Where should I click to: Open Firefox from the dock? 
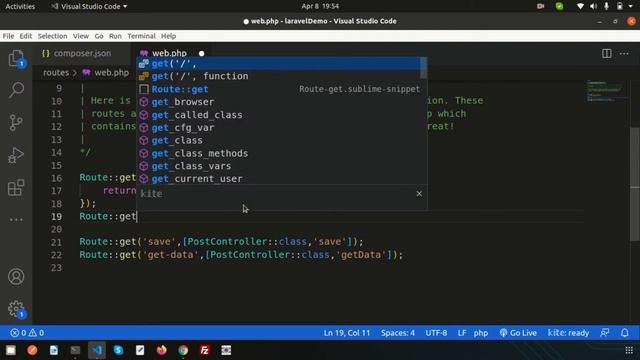tap(162, 350)
